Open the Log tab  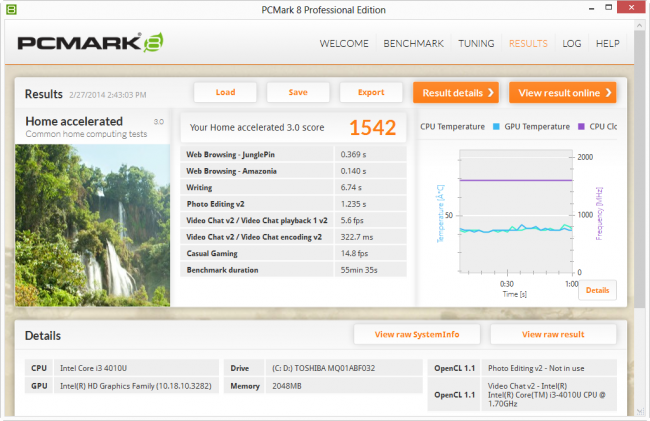point(571,44)
